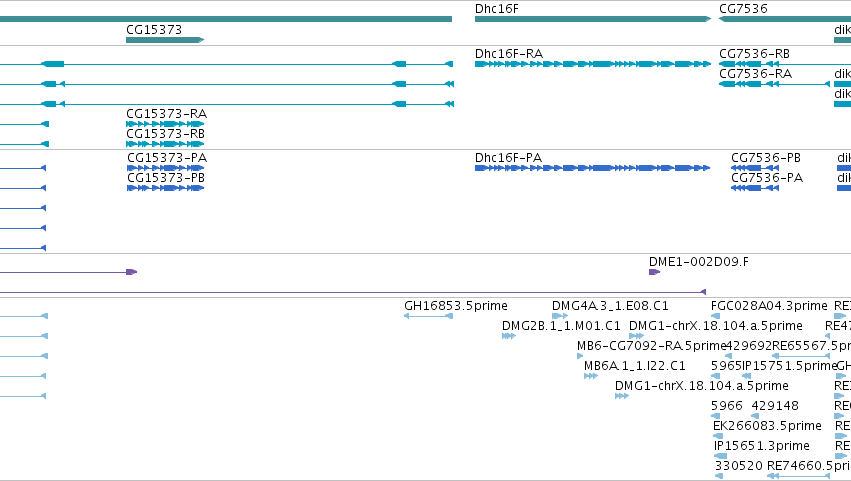Click the long teal gene bar left of Dhc16F

click(x=226, y=19)
